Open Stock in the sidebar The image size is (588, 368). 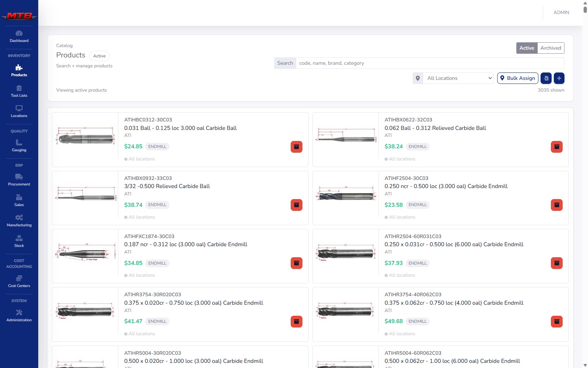point(19,241)
